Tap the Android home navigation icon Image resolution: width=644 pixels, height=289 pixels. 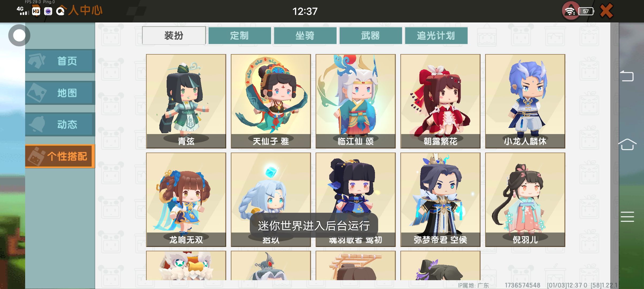tap(627, 144)
